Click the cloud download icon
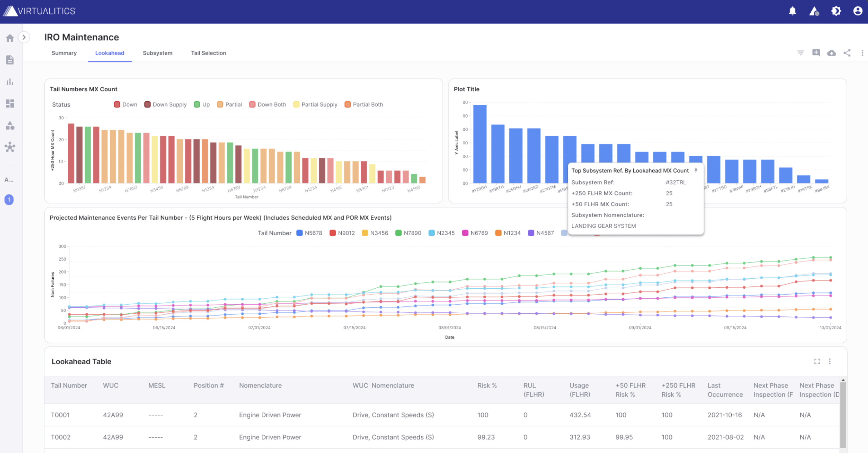The image size is (868, 453). coord(831,53)
